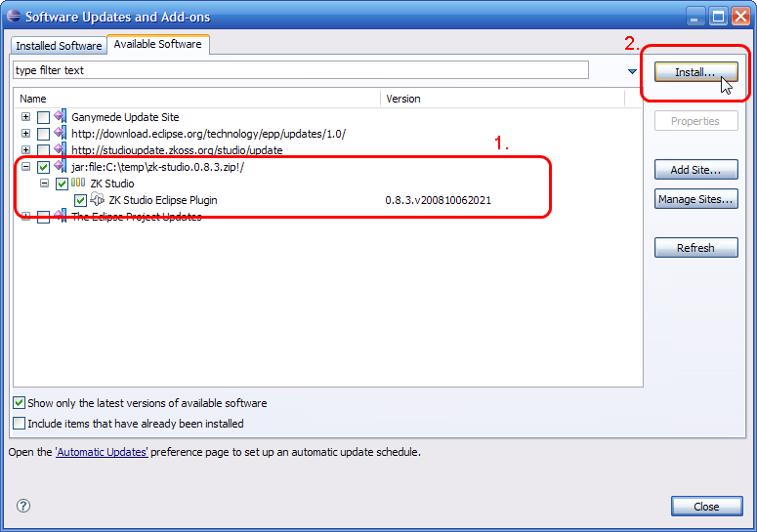
Task: Click the studioupdate.zkoss.org site icon
Action: (61, 149)
